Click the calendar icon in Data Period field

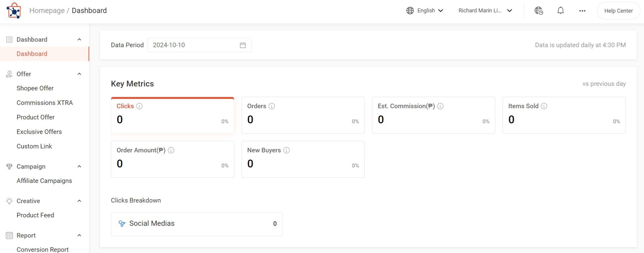pyautogui.click(x=242, y=45)
